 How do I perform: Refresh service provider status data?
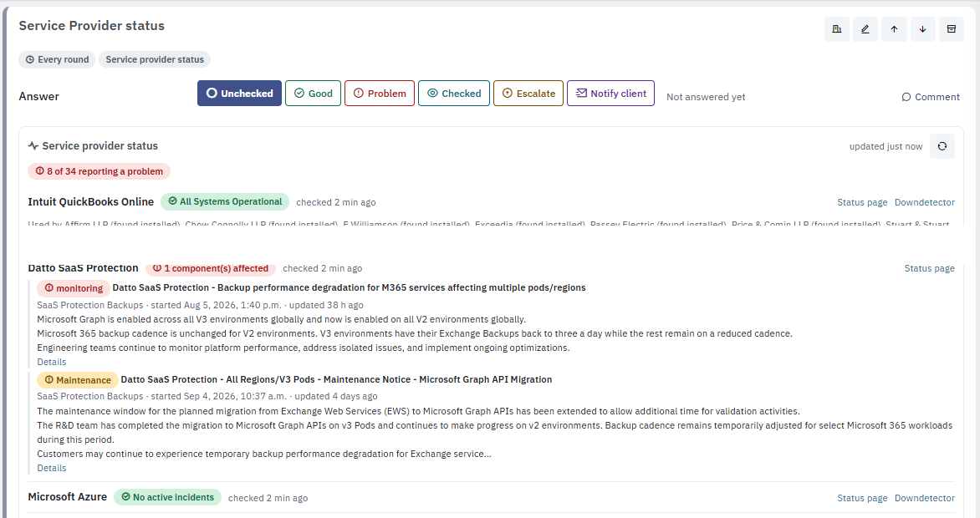tap(942, 146)
